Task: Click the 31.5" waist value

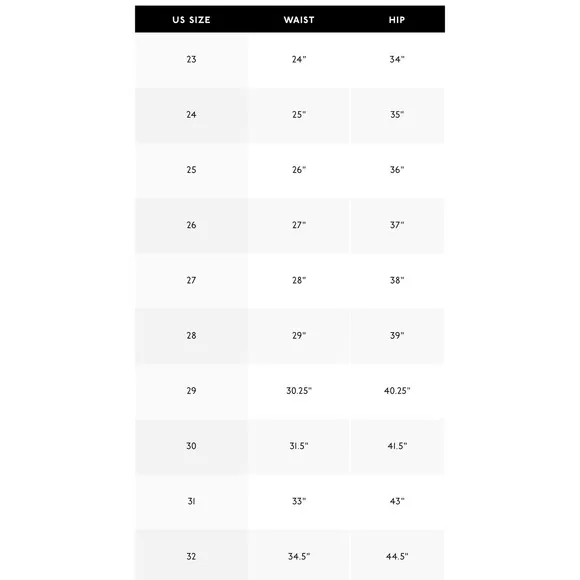Action: pyautogui.click(x=299, y=446)
